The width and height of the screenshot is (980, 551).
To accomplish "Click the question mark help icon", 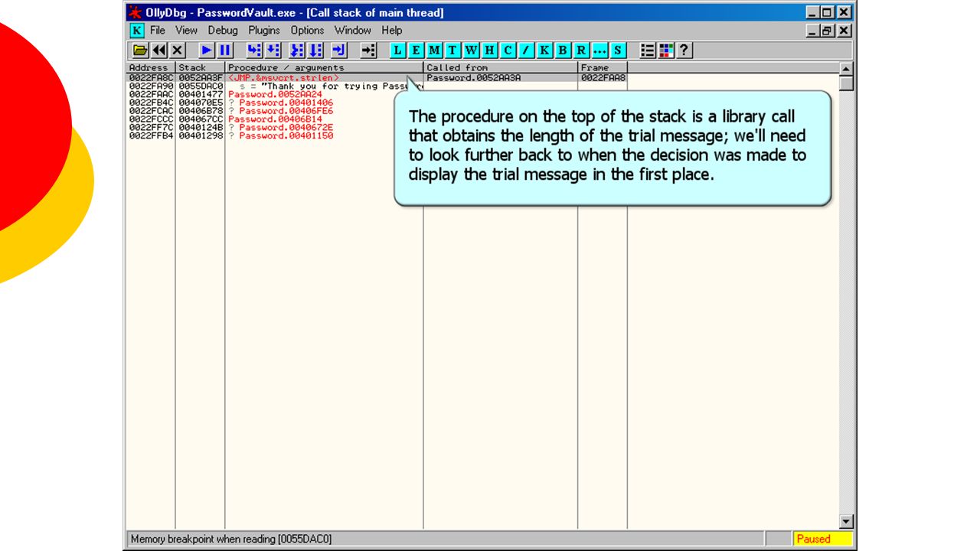I will point(684,51).
